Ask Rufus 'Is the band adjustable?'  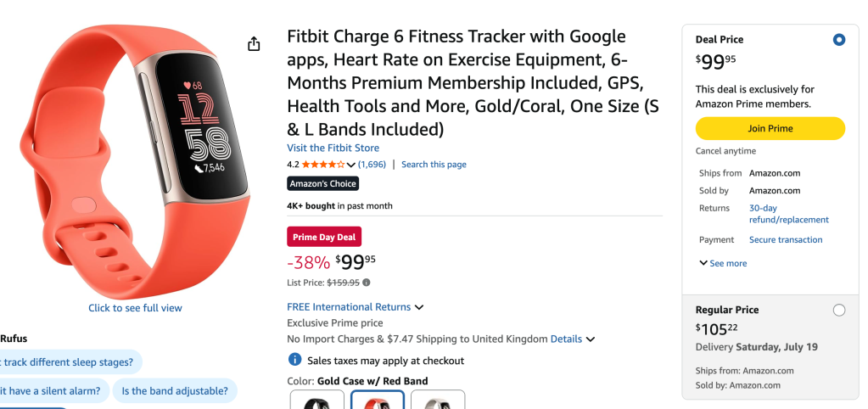tap(175, 391)
